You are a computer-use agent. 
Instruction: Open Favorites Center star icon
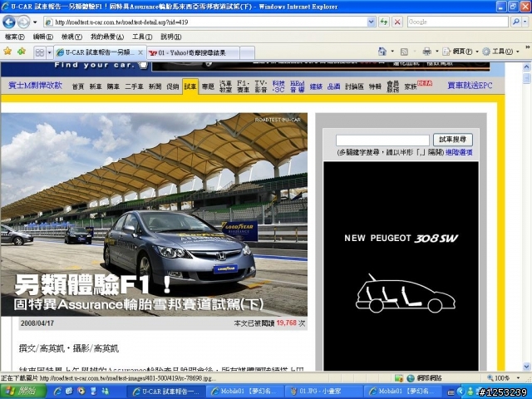(7, 52)
